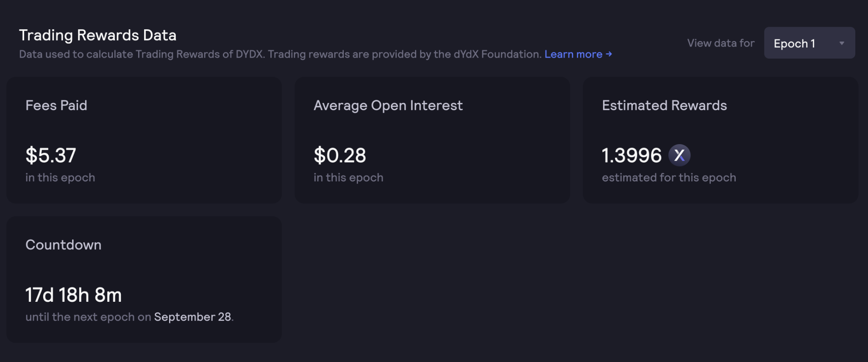
Task: Click the 'View data for' label
Action: coord(721,43)
